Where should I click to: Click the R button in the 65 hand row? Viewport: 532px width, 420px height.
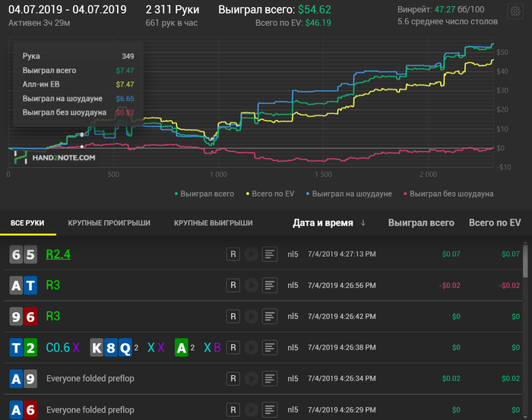click(x=233, y=254)
